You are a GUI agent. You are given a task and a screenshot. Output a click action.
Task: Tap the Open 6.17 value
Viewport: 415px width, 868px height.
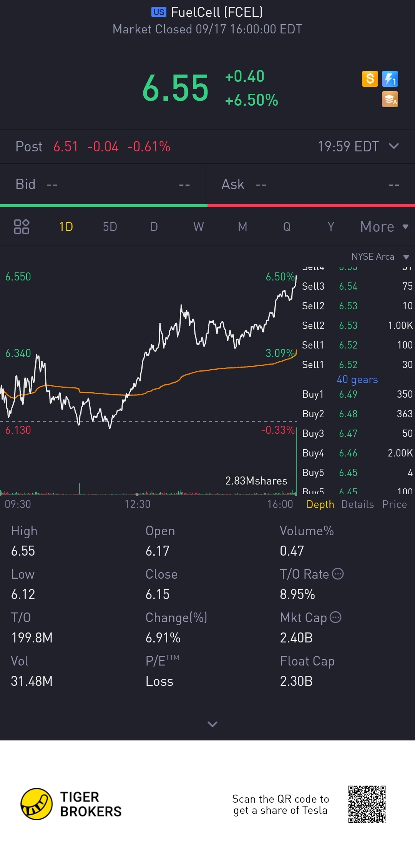click(158, 551)
